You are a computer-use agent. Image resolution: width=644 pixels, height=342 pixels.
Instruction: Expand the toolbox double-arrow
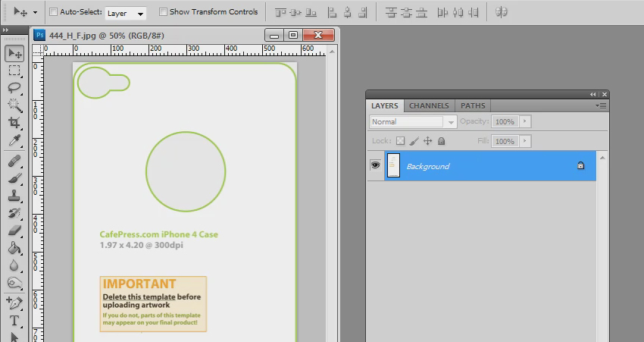coord(5,30)
